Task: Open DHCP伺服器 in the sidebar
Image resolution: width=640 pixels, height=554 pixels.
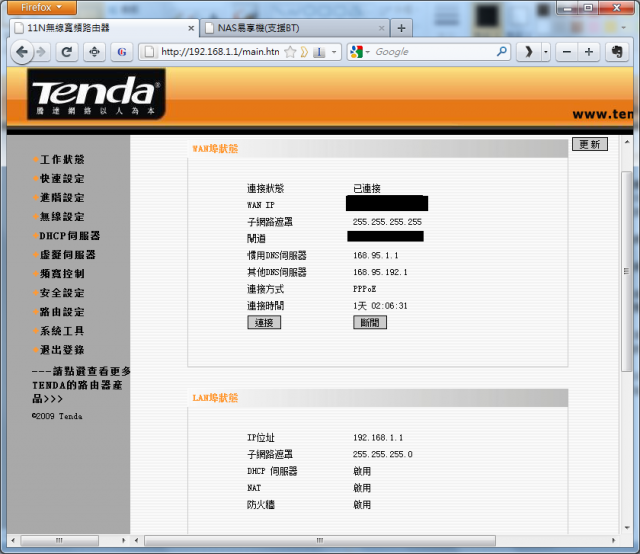Action: (x=69, y=236)
